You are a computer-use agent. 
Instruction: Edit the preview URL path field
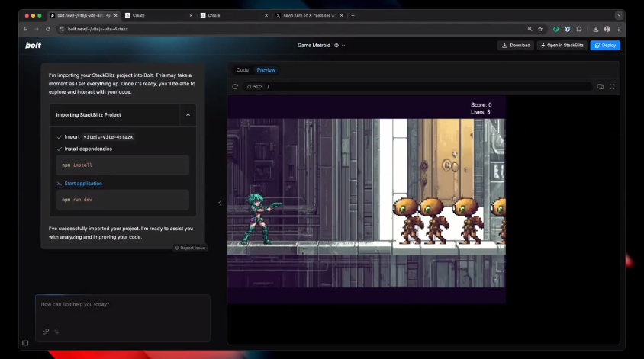(x=427, y=87)
